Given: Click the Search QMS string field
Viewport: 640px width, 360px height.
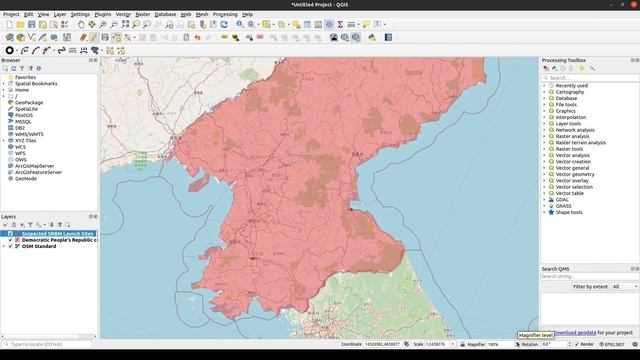Looking at the screenshot, I should [590, 276].
